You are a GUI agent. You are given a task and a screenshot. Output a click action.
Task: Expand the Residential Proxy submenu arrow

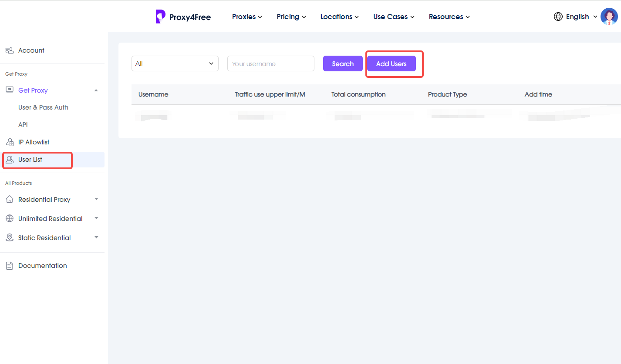[x=96, y=199]
